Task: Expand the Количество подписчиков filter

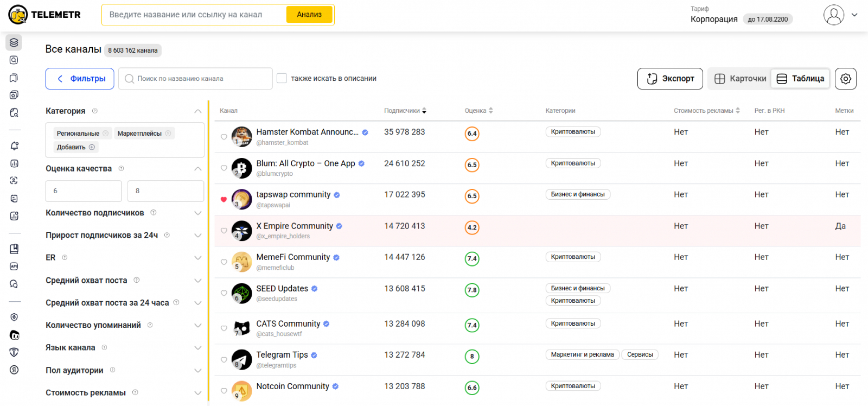Action: pyautogui.click(x=197, y=213)
